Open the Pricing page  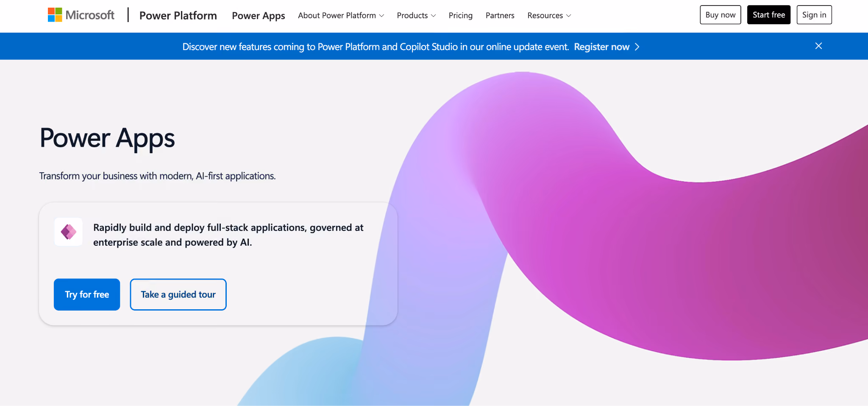(461, 16)
